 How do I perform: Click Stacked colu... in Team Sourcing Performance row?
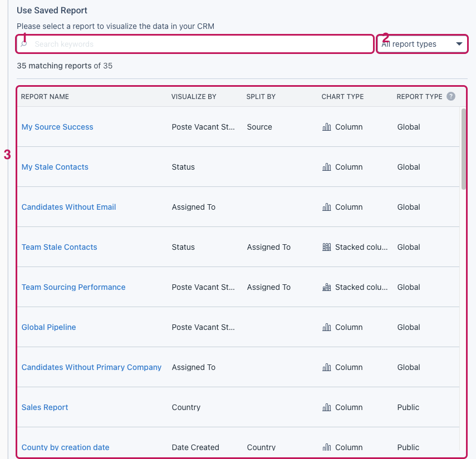pos(361,287)
